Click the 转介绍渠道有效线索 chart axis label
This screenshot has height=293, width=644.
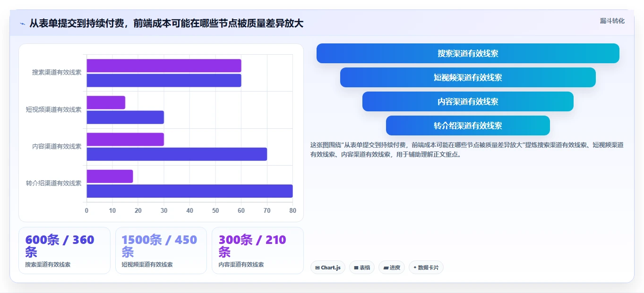[53, 183]
